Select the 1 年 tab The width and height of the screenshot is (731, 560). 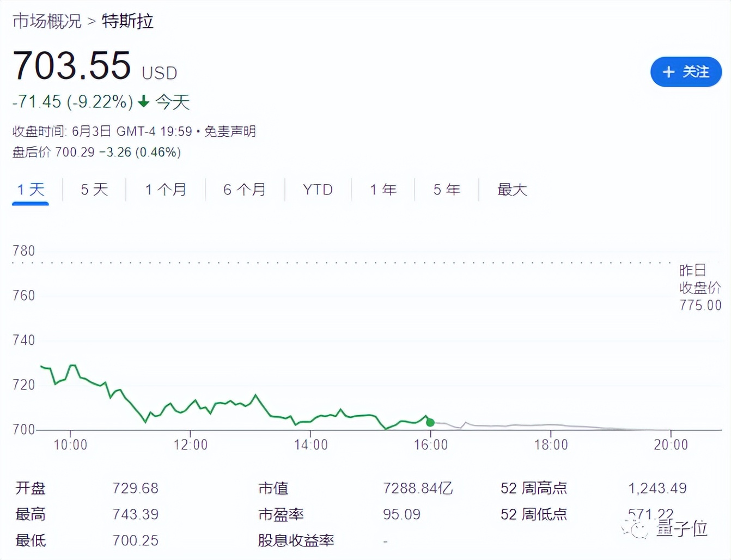[x=383, y=190]
